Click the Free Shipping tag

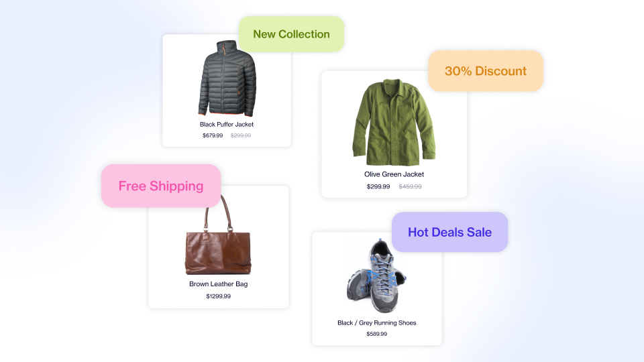(x=161, y=186)
